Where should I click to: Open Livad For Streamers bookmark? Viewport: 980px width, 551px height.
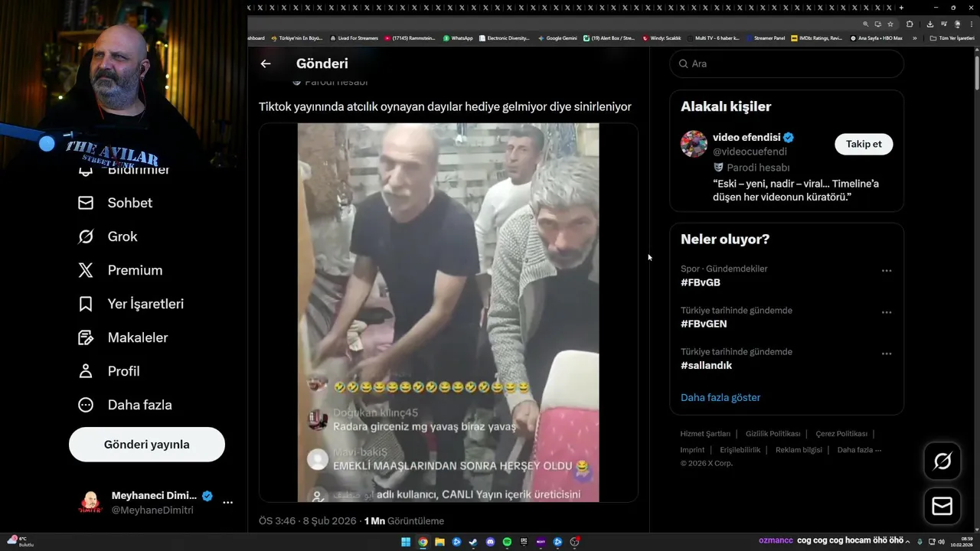click(x=354, y=37)
